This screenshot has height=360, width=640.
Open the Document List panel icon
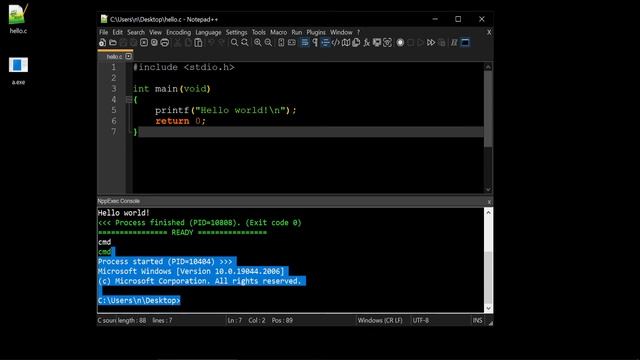pos(356,42)
